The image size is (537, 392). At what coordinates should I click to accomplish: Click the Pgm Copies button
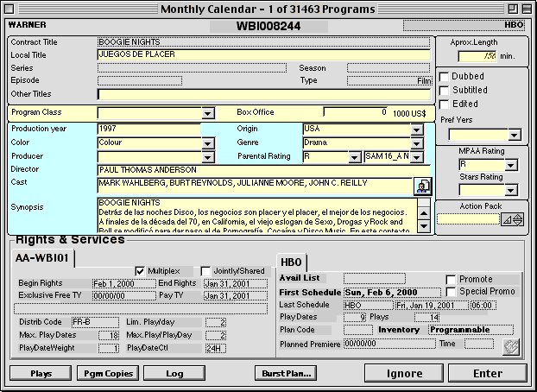click(x=108, y=374)
